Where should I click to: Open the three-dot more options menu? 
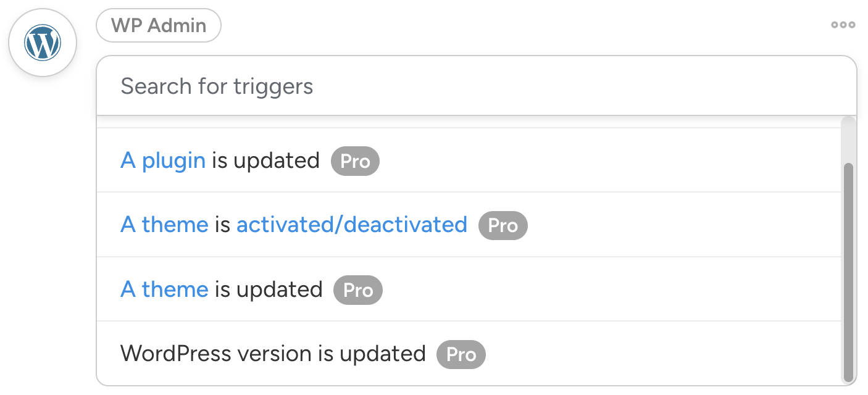[843, 25]
